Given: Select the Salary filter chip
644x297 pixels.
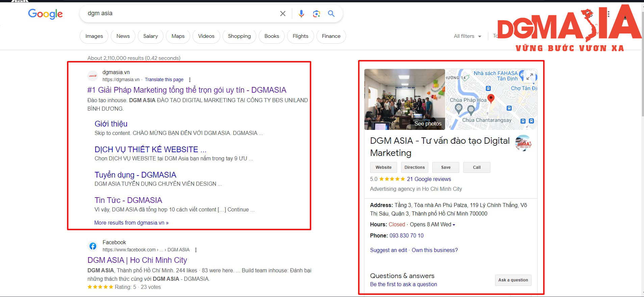Looking at the screenshot, I should (150, 36).
